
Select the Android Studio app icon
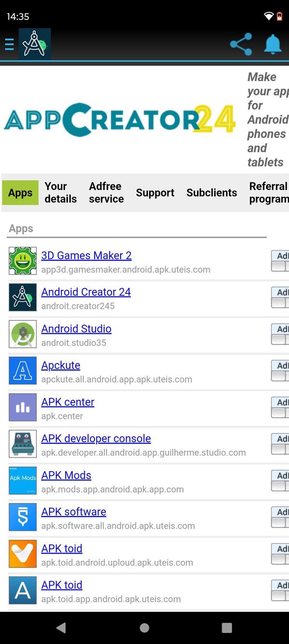pyautogui.click(x=23, y=334)
